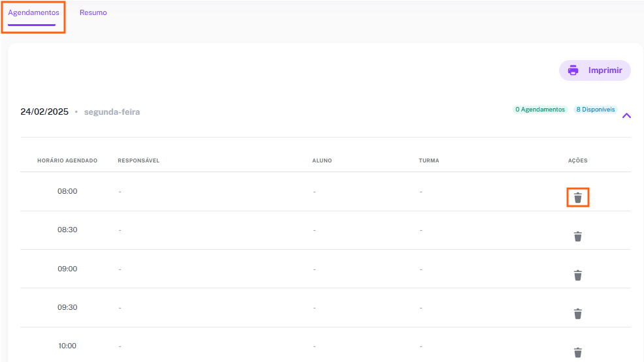
Task: Click the 24/02/2025 date heading
Action: click(44, 112)
